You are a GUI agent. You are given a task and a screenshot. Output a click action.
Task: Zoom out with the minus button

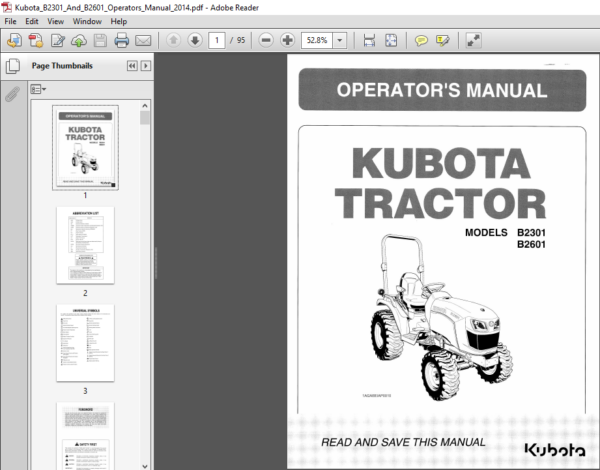pyautogui.click(x=266, y=40)
